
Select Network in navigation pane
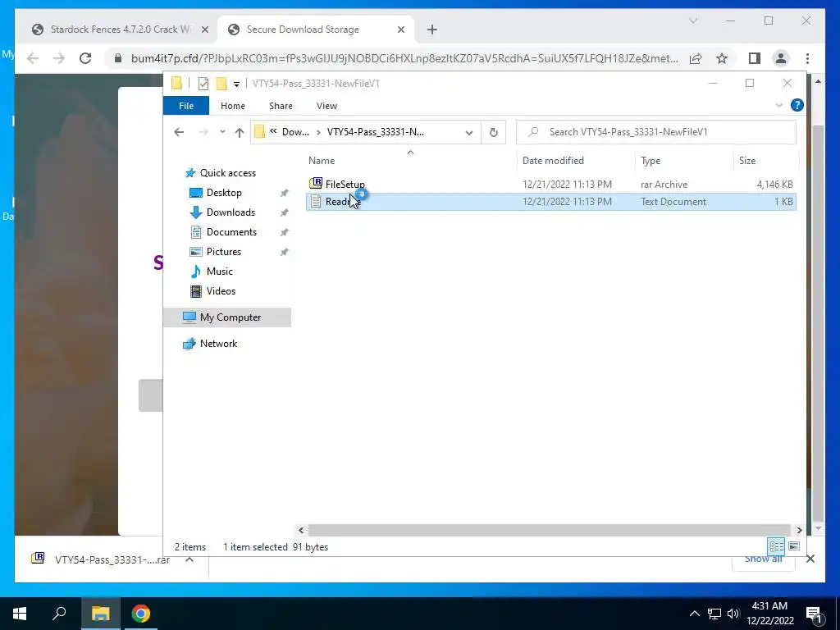pyautogui.click(x=218, y=344)
